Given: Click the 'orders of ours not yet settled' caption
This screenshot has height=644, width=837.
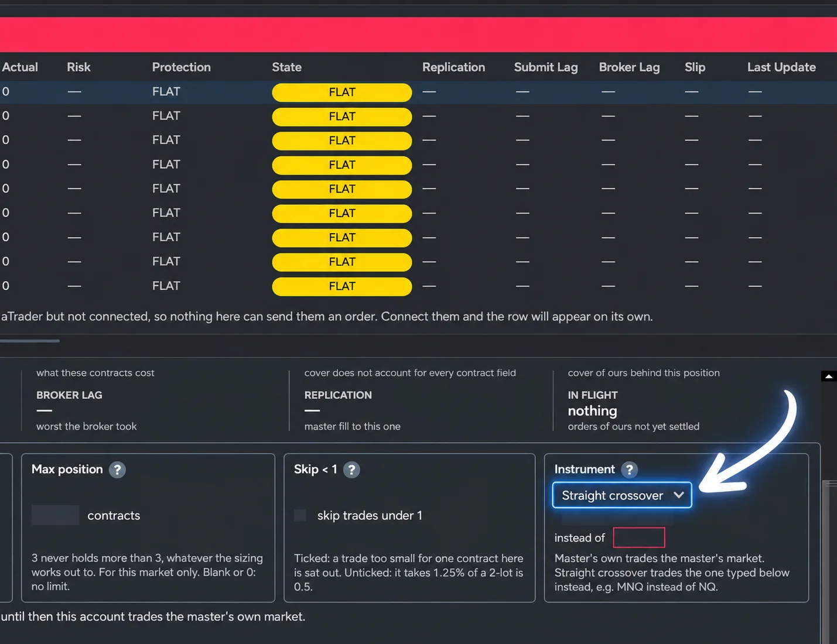Looking at the screenshot, I should coord(634,426).
